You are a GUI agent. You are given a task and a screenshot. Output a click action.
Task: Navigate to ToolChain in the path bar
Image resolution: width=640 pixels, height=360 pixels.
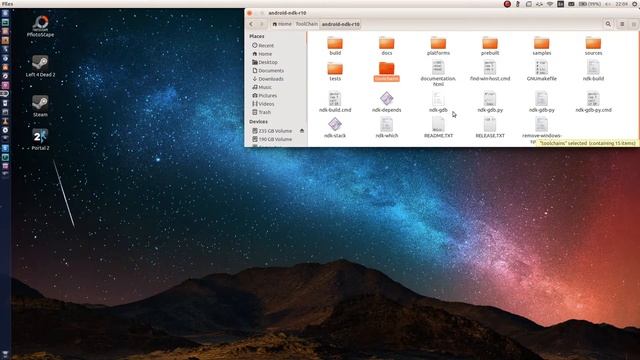click(x=306, y=24)
